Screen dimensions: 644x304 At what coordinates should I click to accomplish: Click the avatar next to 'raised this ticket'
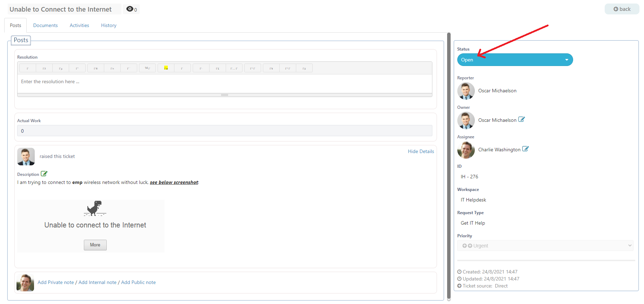(26, 157)
